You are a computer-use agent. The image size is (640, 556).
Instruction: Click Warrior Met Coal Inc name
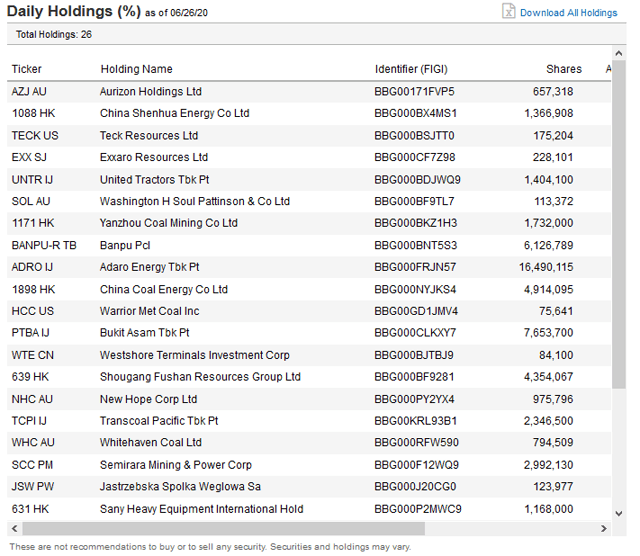pyautogui.click(x=149, y=311)
